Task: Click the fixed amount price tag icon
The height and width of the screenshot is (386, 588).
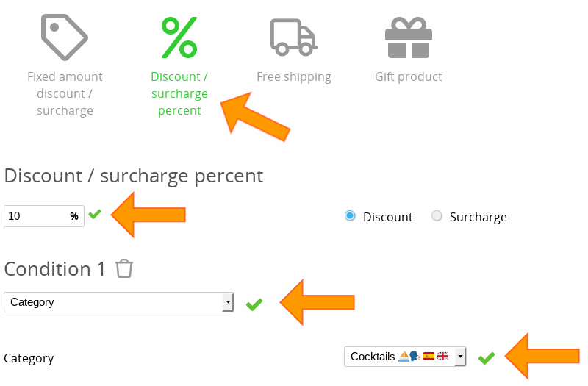Action: pos(65,37)
